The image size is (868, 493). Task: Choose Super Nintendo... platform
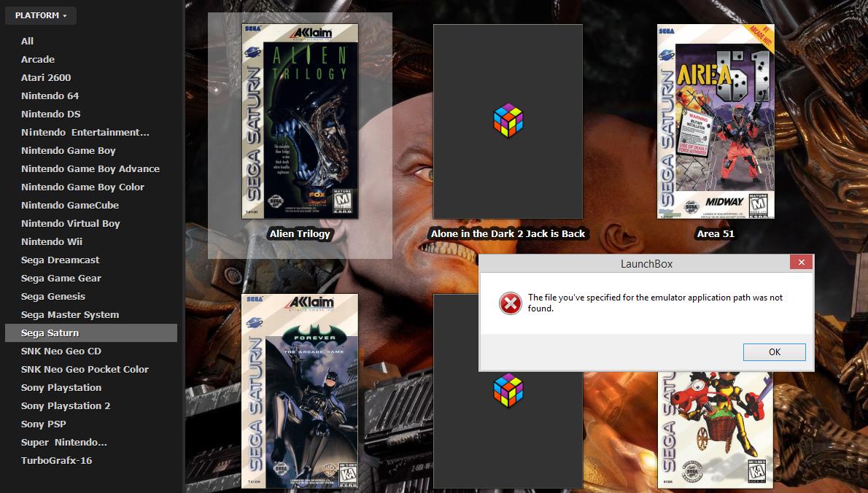(x=63, y=443)
